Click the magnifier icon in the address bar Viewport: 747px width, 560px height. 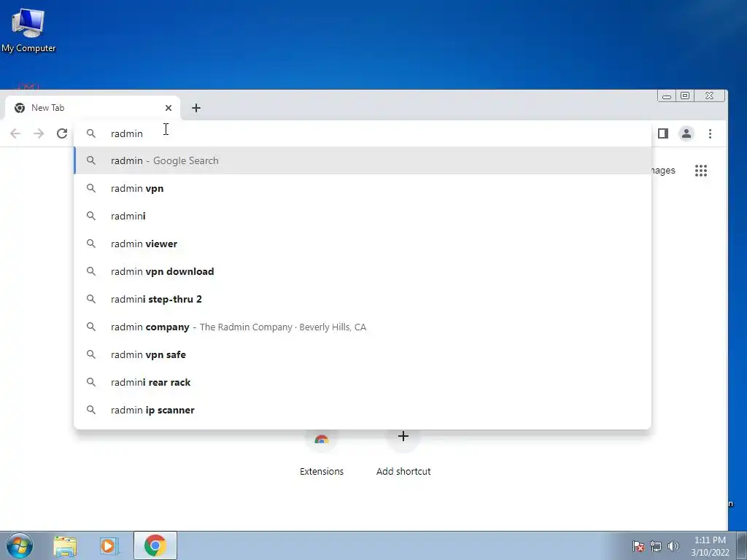pos(91,134)
